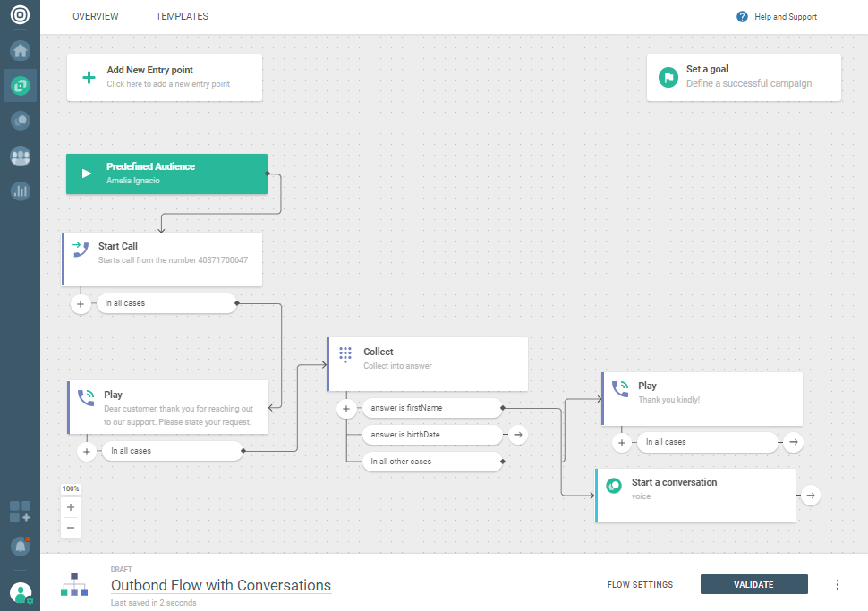Add condition under Start Call block
The height and width of the screenshot is (611, 868).
pyautogui.click(x=81, y=304)
